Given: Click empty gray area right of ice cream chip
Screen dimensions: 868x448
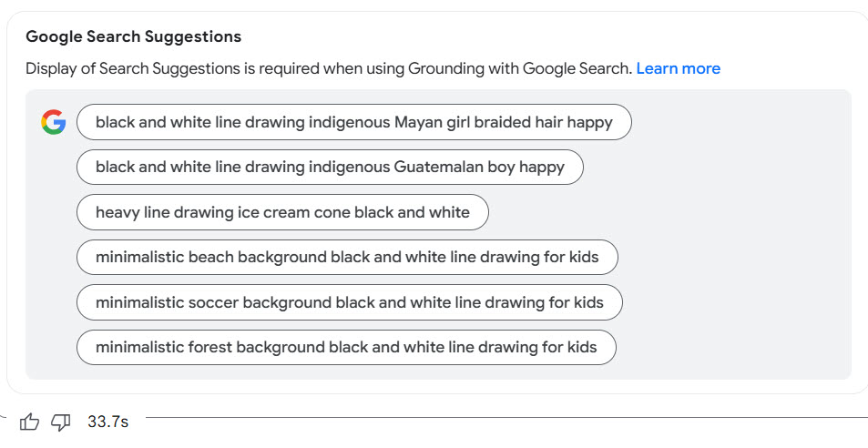Looking at the screenshot, I should pos(665,212).
